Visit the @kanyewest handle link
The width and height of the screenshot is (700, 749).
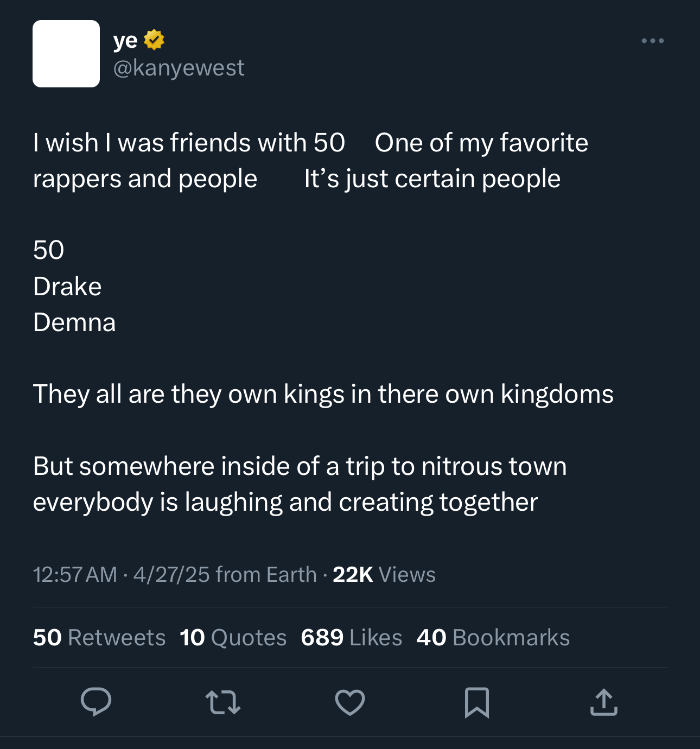tap(179, 68)
